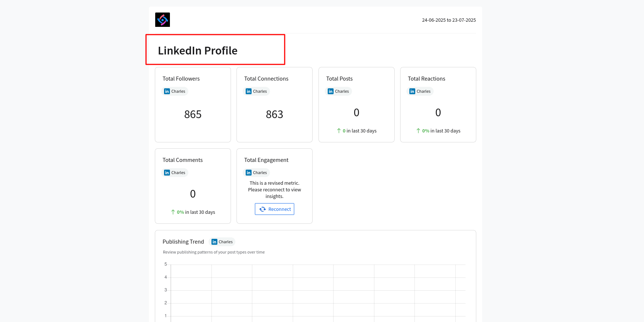
Task: Click the Total Connections title
Action: click(266, 79)
